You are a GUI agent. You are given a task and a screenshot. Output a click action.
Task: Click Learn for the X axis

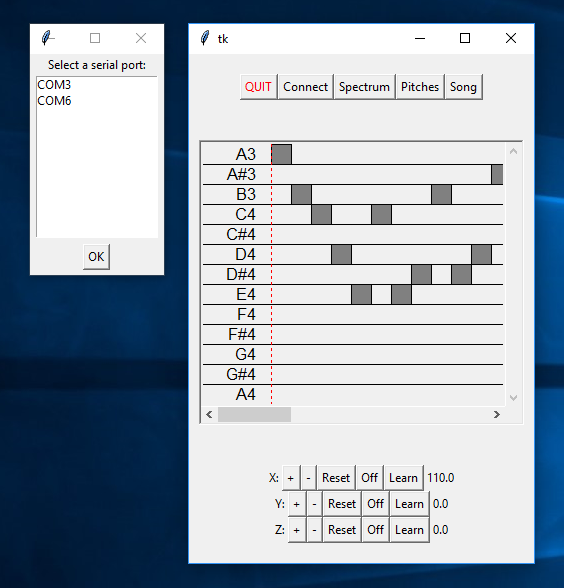(404, 478)
